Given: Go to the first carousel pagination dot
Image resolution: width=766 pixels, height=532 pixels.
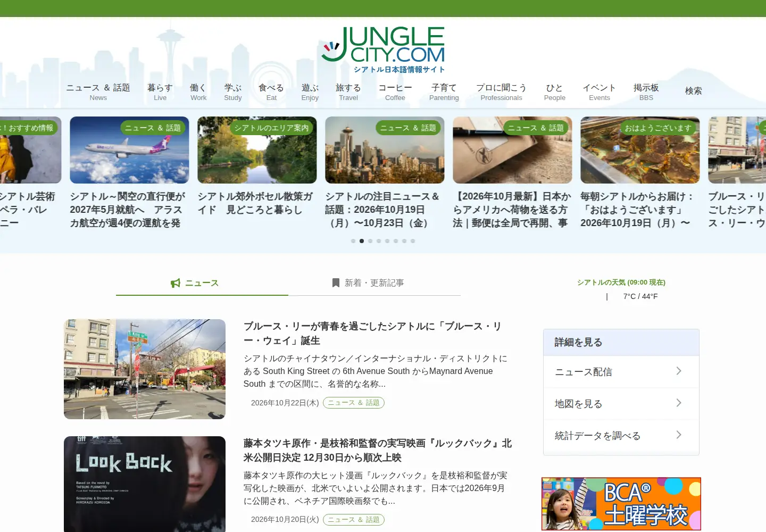Looking at the screenshot, I should [x=353, y=241].
